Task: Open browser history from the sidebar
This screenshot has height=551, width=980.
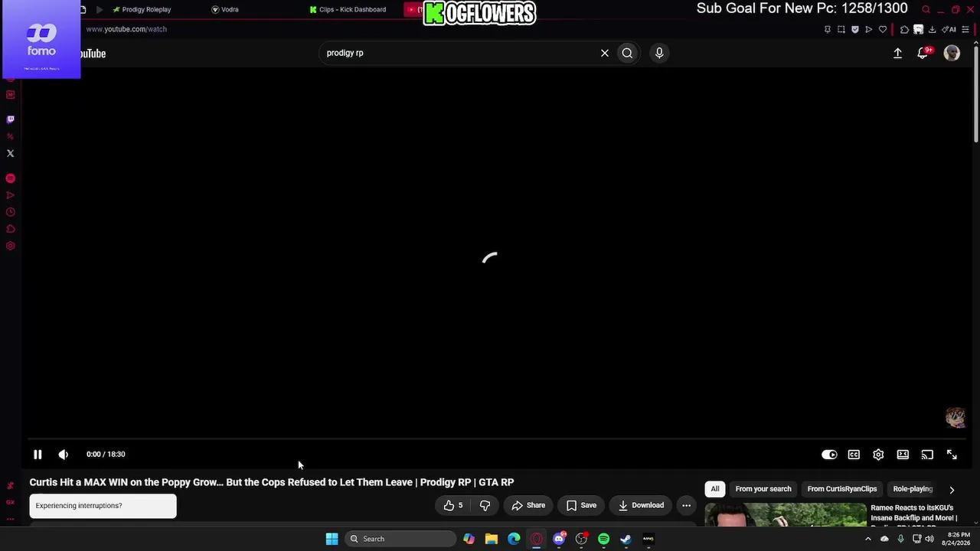Action: tap(10, 212)
